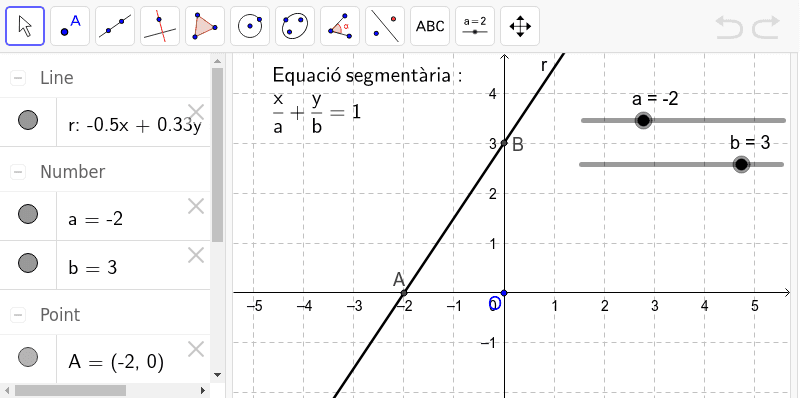
Task: Click the Undo arrow
Action: pos(729,27)
